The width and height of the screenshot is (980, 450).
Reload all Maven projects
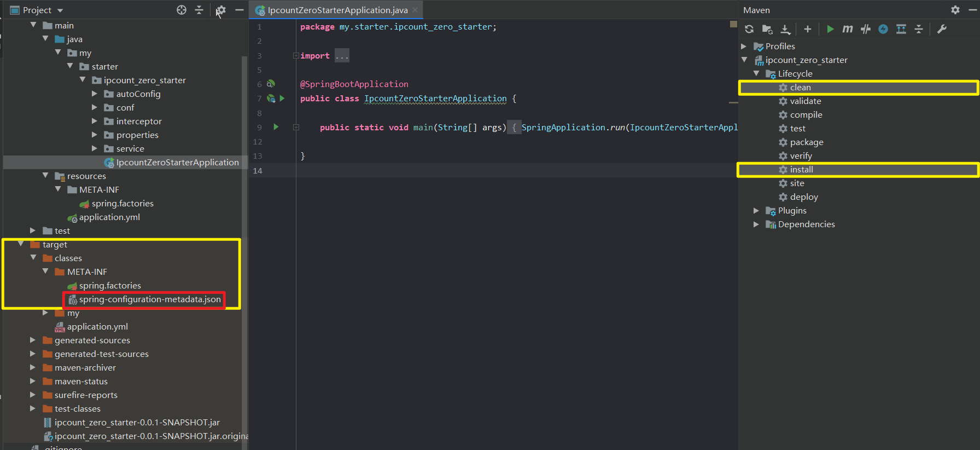749,29
